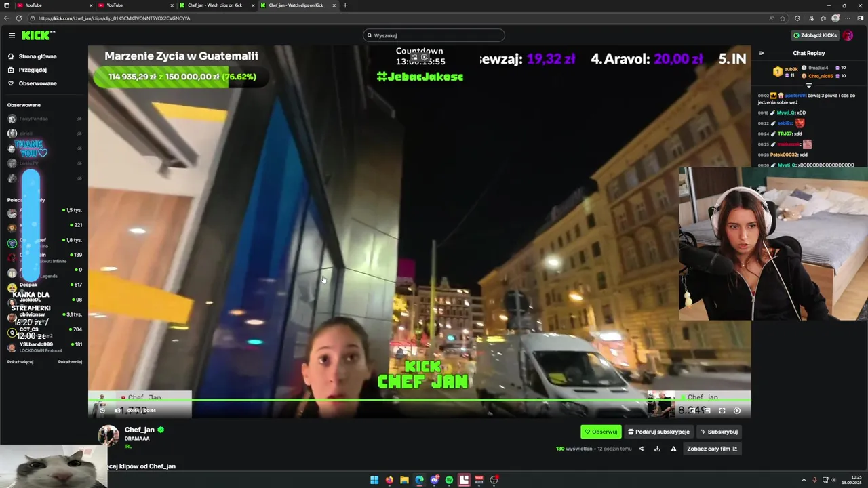This screenshot has width=868, height=488.
Task: Seek on the green video progress bar
Action: pos(419,399)
